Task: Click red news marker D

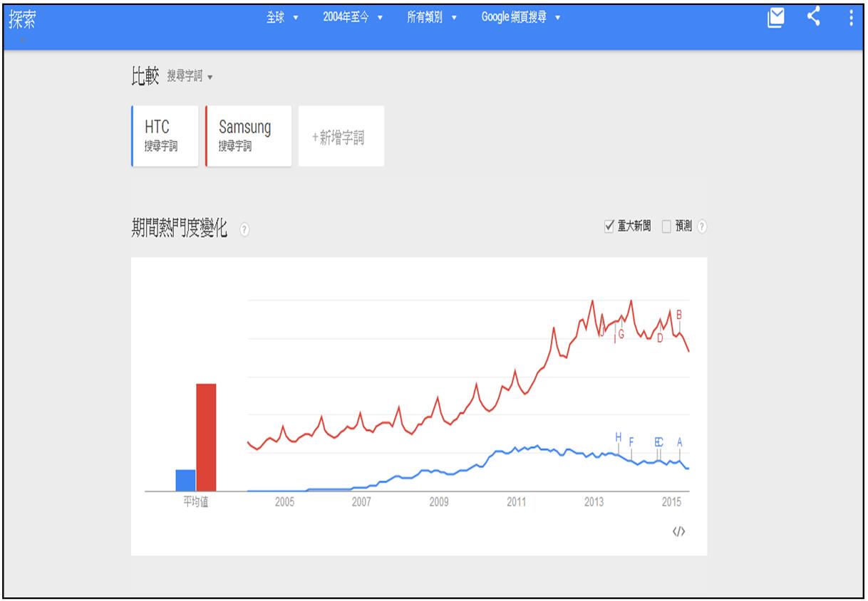Action: tap(660, 338)
